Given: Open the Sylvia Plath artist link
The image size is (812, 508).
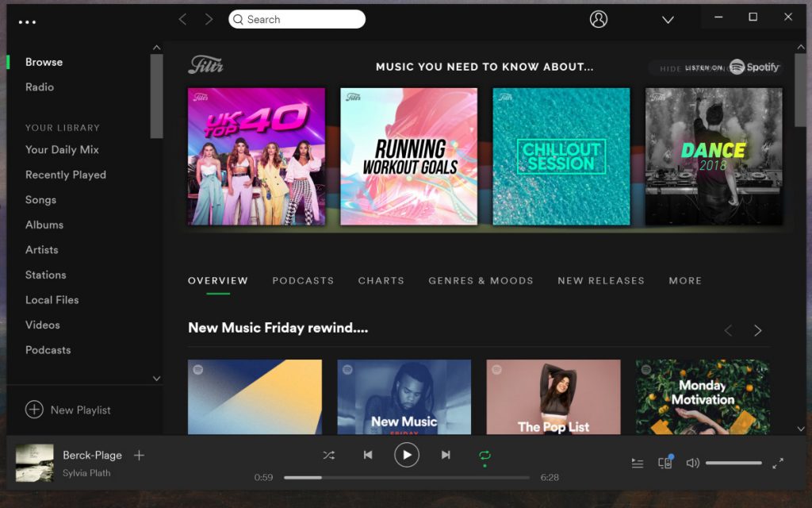Looking at the screenshot, I should (86, 473).
